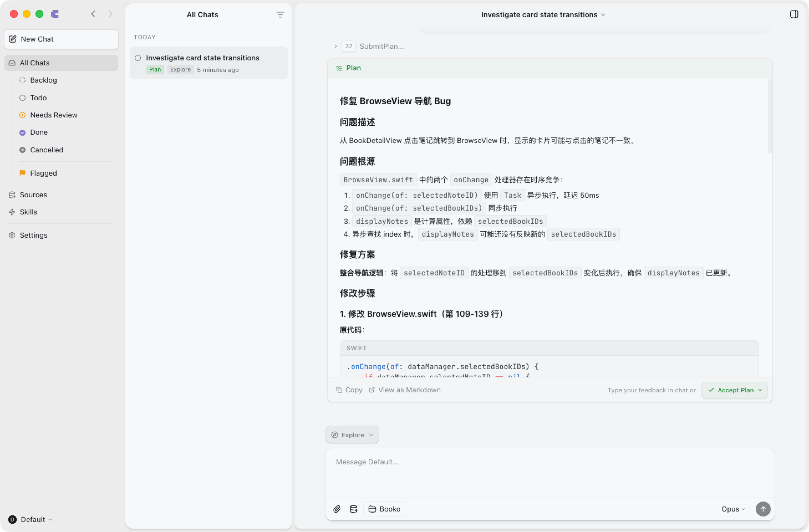The image size is (809, 532).
Task: Open Skills in the sidebar
Action: [x=28, y=212]
